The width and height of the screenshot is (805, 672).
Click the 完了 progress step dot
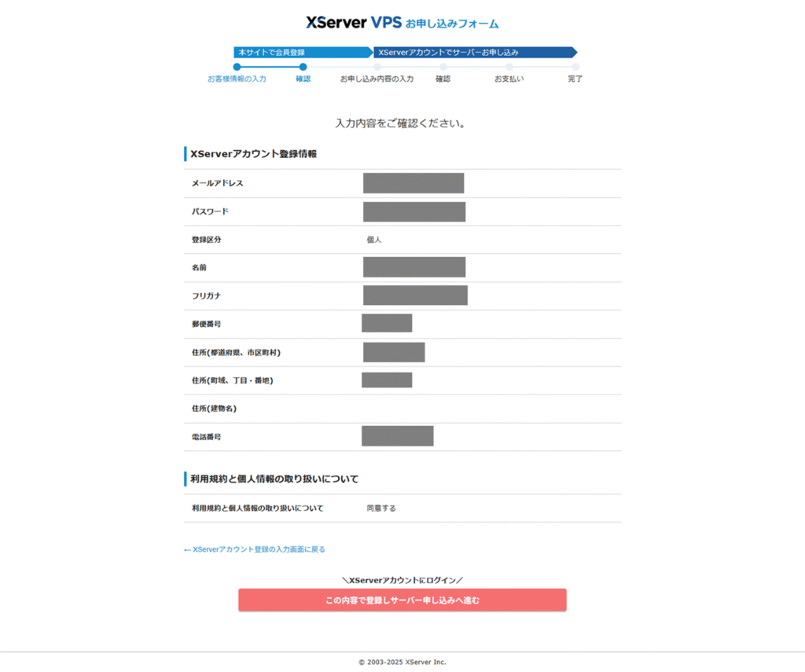(575, 67)
